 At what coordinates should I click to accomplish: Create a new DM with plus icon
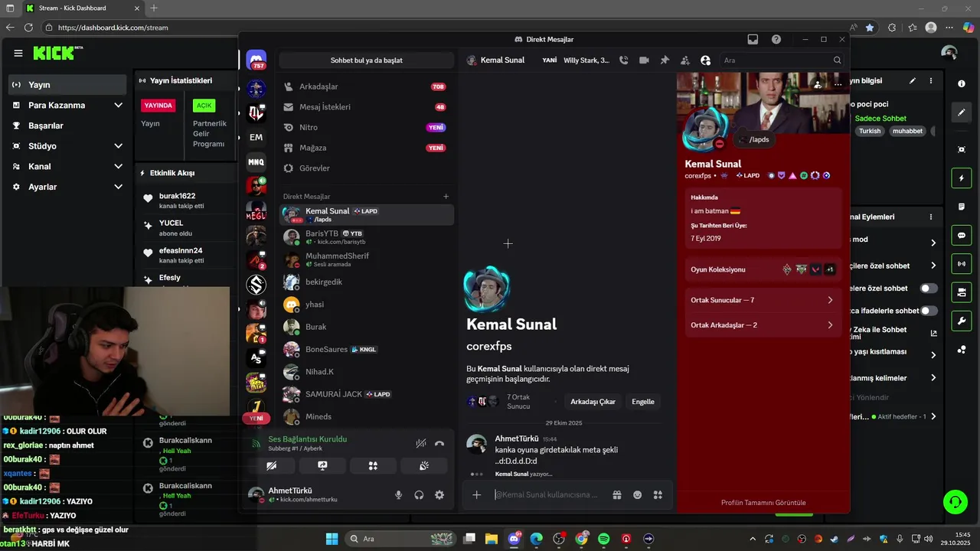click(446, 197)
